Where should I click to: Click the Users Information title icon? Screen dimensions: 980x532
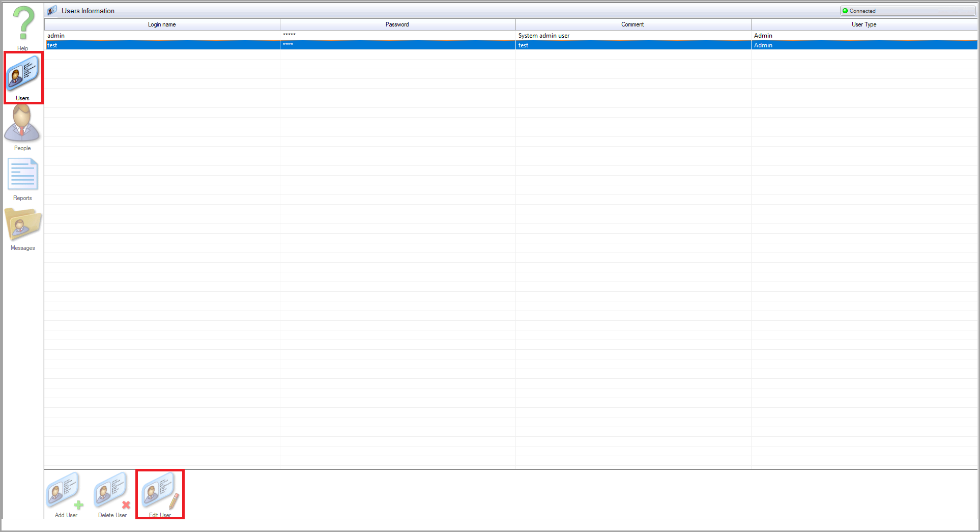(52, 11)
